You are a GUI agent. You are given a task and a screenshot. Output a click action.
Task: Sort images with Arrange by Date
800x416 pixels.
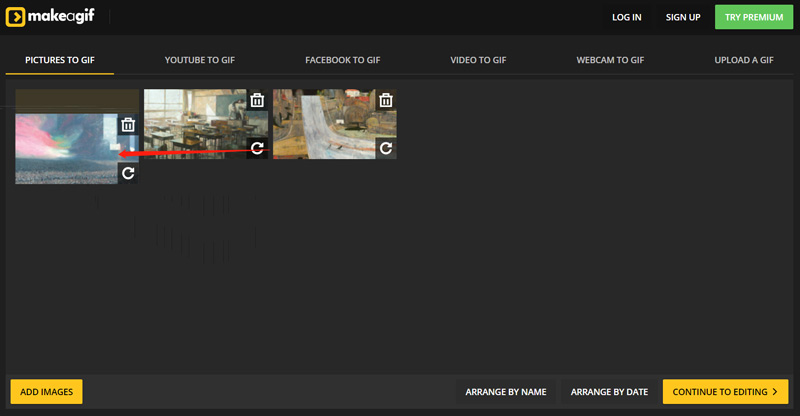pos(609,392)
